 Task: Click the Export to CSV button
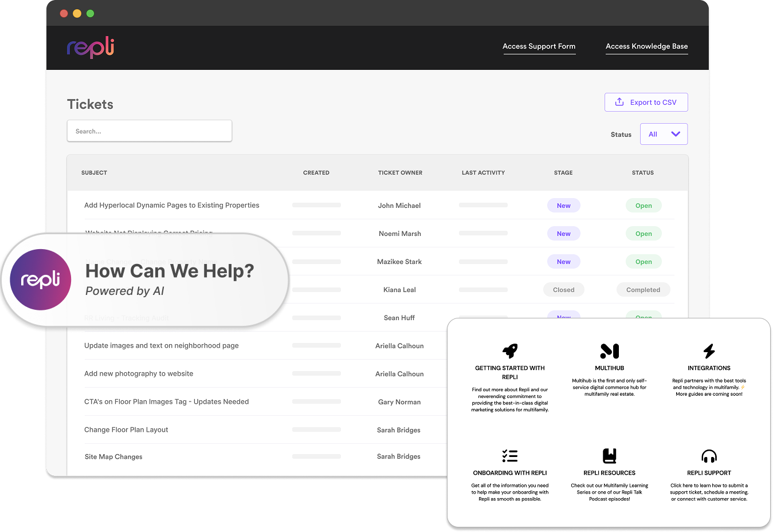click(646, 102)
